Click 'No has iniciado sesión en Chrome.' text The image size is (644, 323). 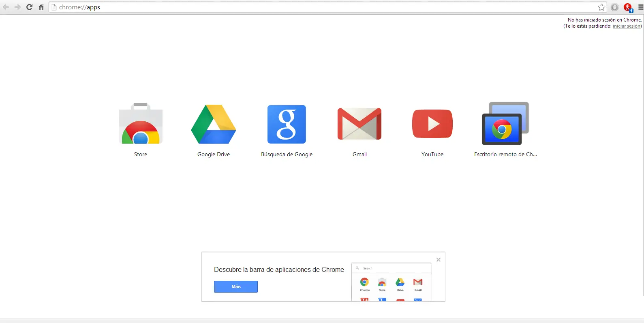605,19
